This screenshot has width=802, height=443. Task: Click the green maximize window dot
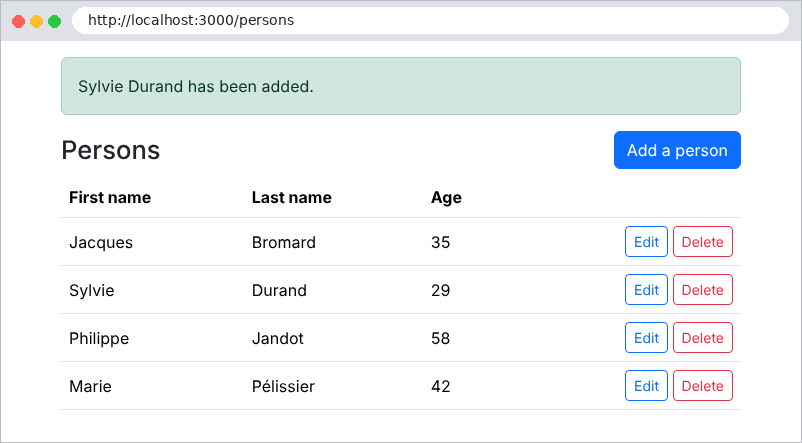coord(54,21)
